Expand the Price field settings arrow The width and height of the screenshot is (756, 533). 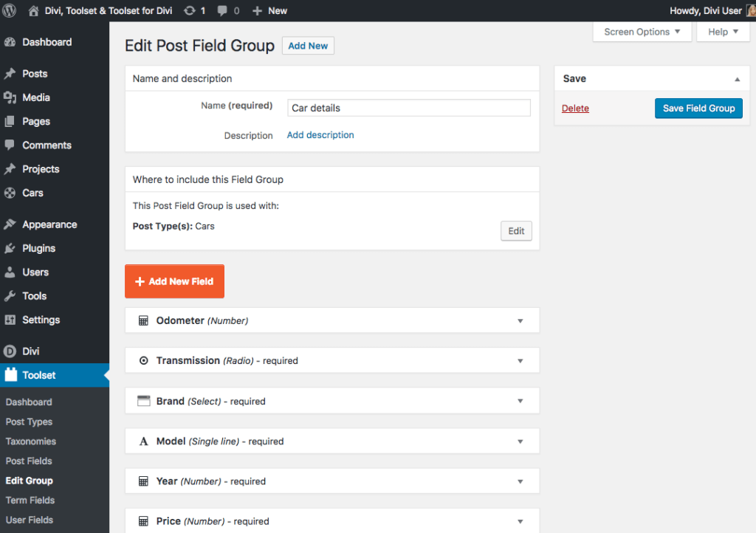click(520, 521)
